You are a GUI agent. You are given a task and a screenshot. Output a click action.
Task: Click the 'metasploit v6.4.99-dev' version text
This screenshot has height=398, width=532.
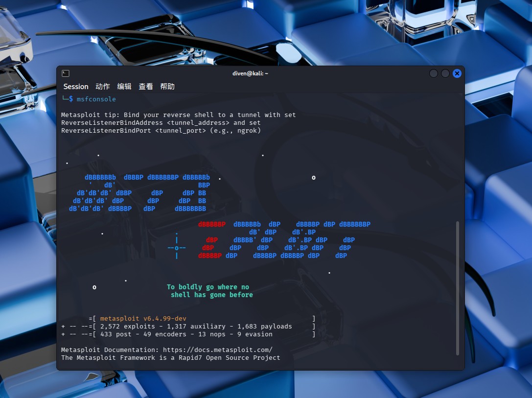click(x=143, y=319)
